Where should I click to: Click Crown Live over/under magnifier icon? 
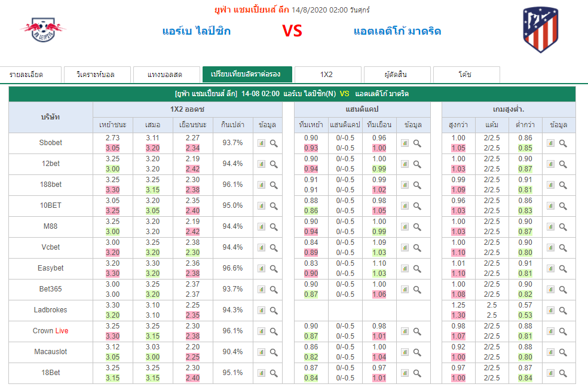point(563,331)
